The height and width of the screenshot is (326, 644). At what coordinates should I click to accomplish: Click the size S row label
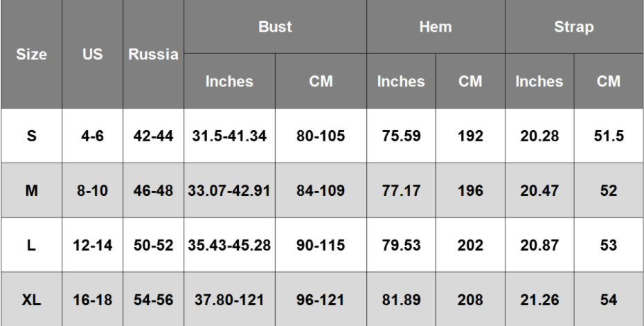pos(32,136)
